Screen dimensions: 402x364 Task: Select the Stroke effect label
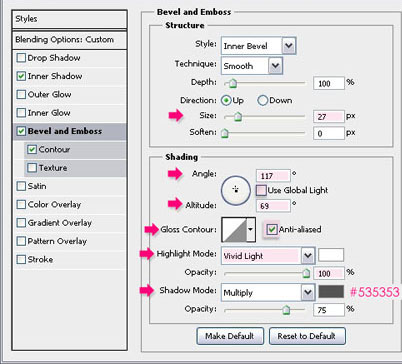tap(40, 259)
